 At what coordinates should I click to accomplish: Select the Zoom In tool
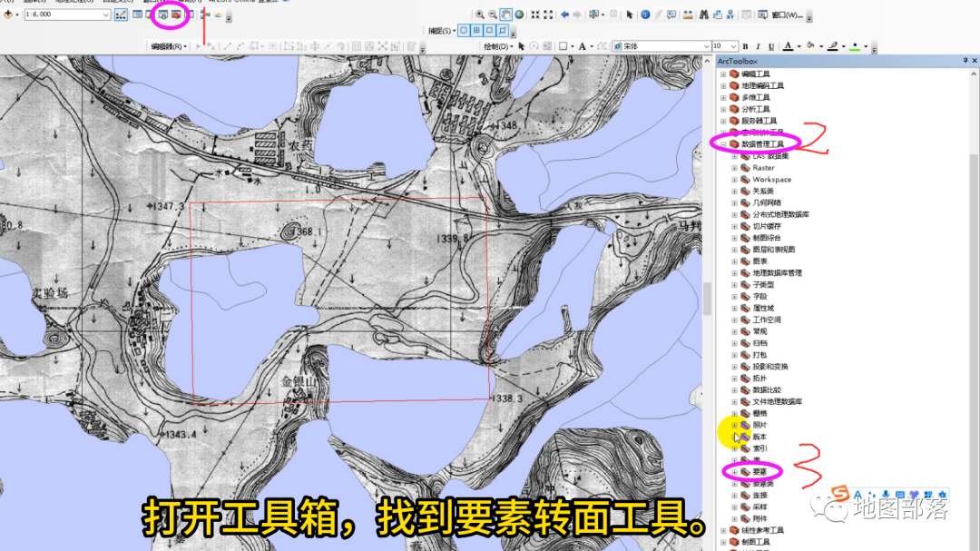[x=479, y=15]
